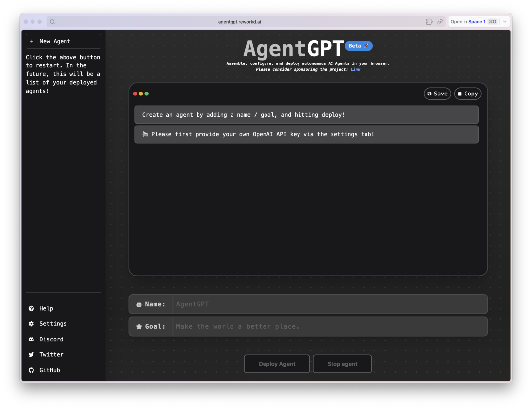Open the Discord link in sidebar
Image resolution: width=532 pixels, height=409 pixels.
coord(51,339)
